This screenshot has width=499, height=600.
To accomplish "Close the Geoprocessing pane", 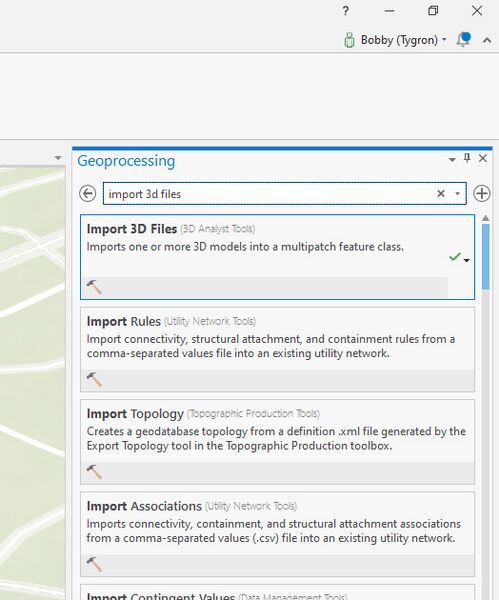I will (483, 158).
